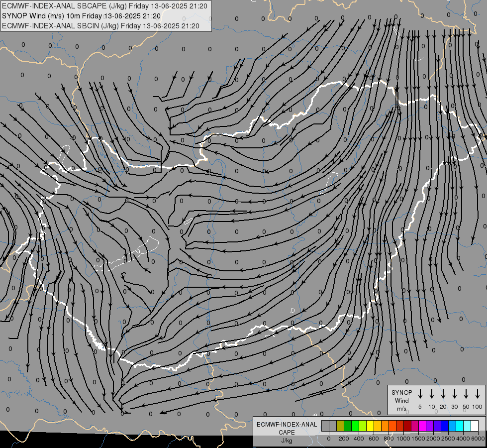487x448 pixels.
Task: Click the 4000 value on the CAPE scale
Action: click(x=463, y=439)
